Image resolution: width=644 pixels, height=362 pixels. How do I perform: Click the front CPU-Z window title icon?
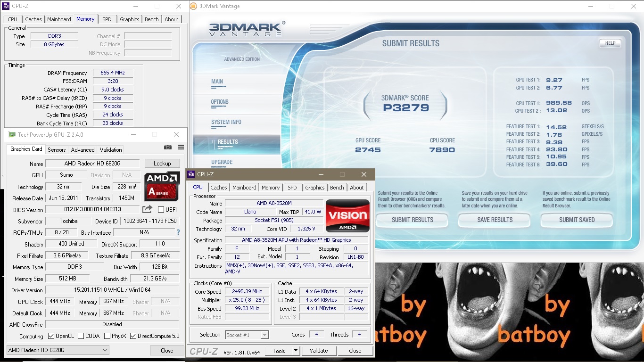pos(191,174)
